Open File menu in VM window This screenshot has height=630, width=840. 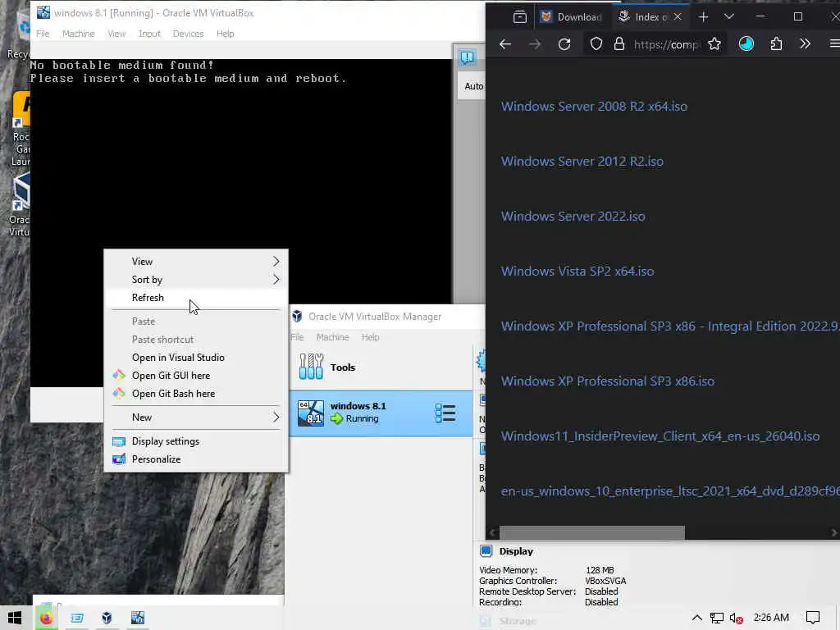pos(43,34)
